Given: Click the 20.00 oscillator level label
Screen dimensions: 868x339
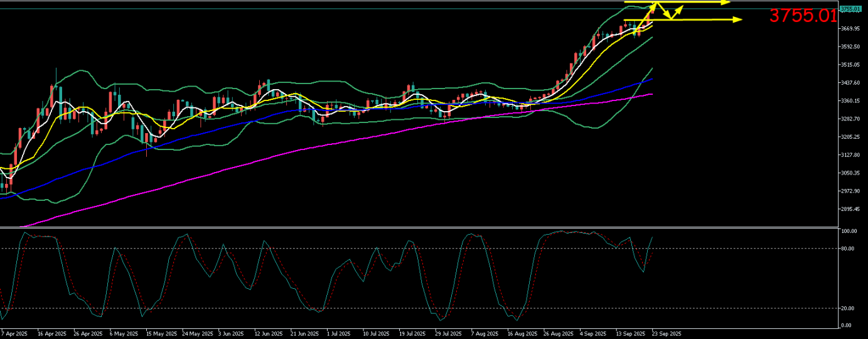Looking at the screenshot, I should pyautogui.click(x=847, y=308).
